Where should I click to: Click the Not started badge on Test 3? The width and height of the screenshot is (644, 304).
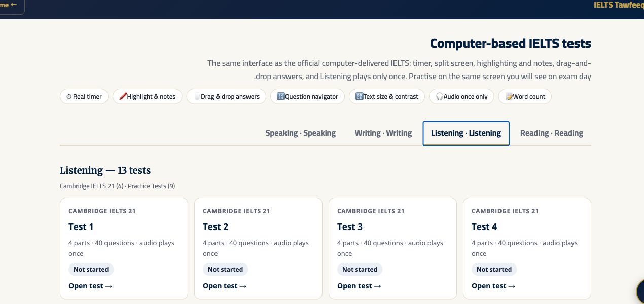360,270
